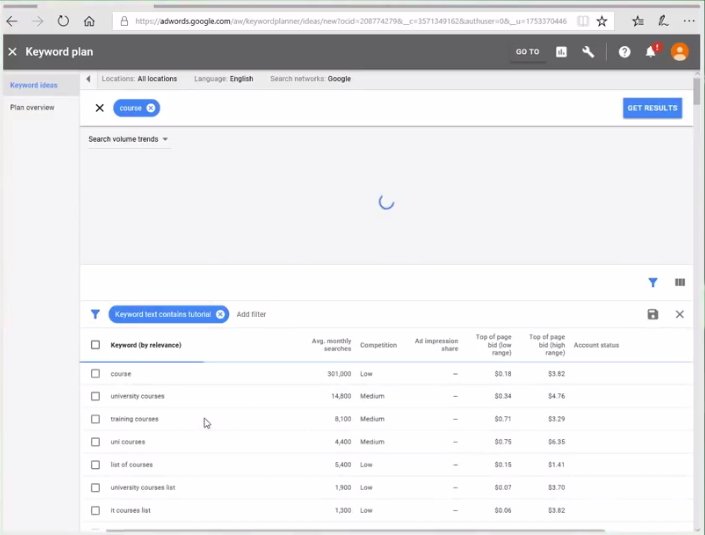
Task: Save the filter with disk icon
Action: point(653,314)
